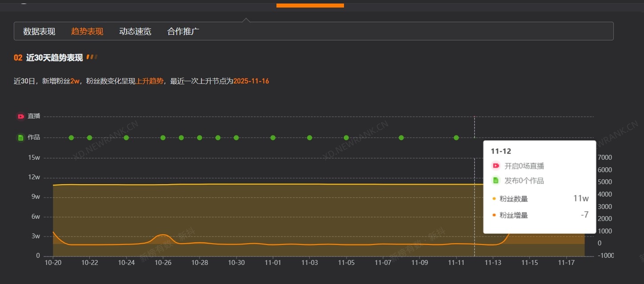This screenshot has width=644, height=284.
Task: Click the red live icon inside the 11-12 tooltip
Action: pos(496,166)
